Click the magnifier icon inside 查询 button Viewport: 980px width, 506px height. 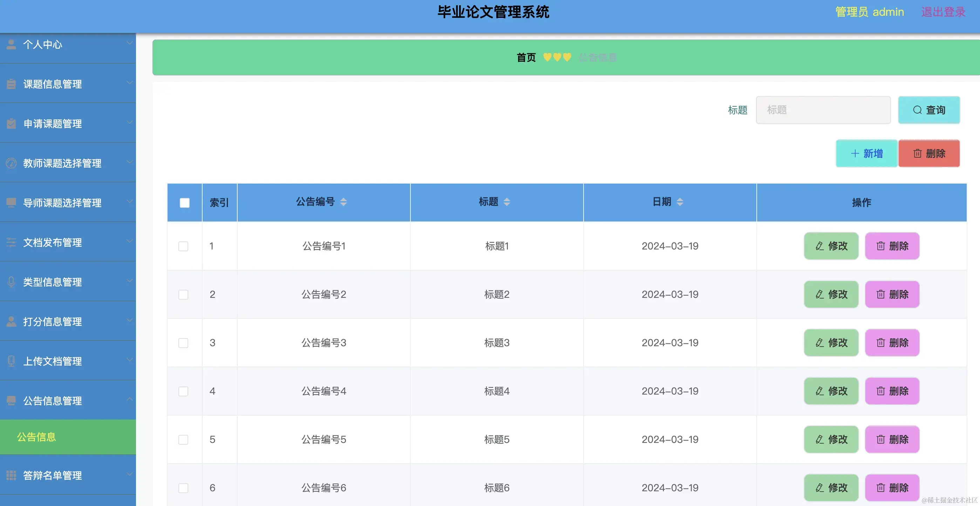pos(918,110)
